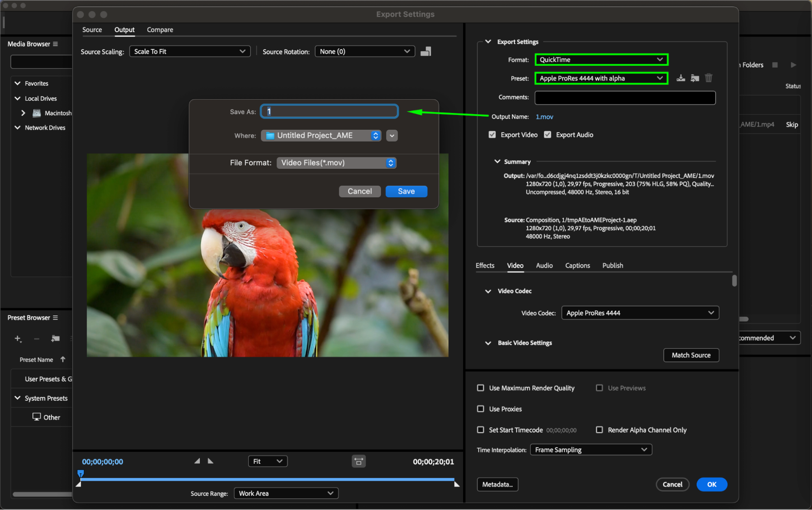Click the blue playhead on preview timeline
812x510 pixels.
pyautogui.click(x=81, y=473)
